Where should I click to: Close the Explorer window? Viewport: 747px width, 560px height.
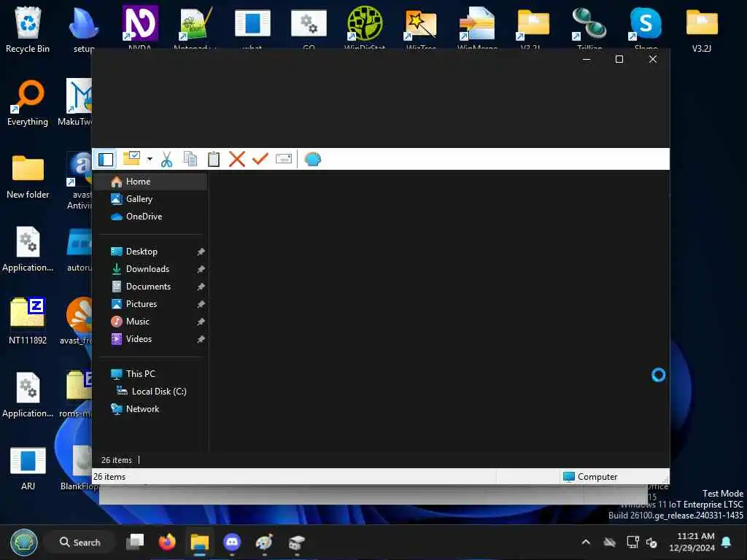click(653, 59)
